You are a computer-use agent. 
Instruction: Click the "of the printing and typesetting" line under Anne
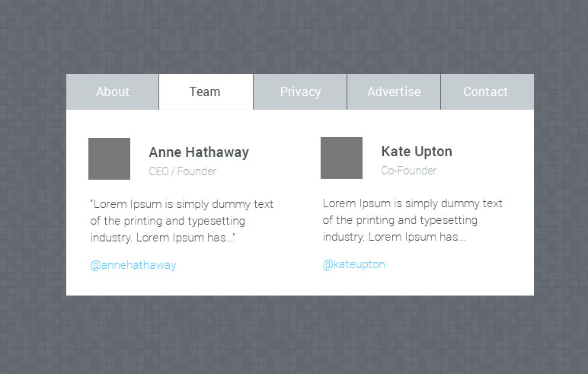click(x=168, y=221)
